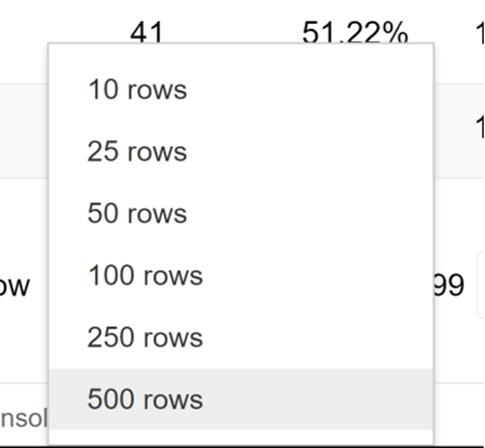Click the dark bar along the bottom edge

[242, 447]
